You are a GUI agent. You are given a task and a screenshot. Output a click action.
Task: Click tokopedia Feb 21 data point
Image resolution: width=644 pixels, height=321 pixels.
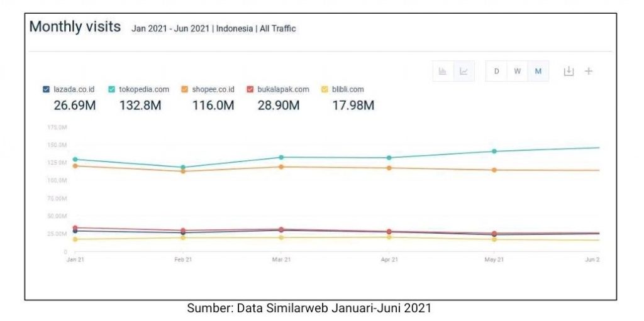[x=183, y=167]
